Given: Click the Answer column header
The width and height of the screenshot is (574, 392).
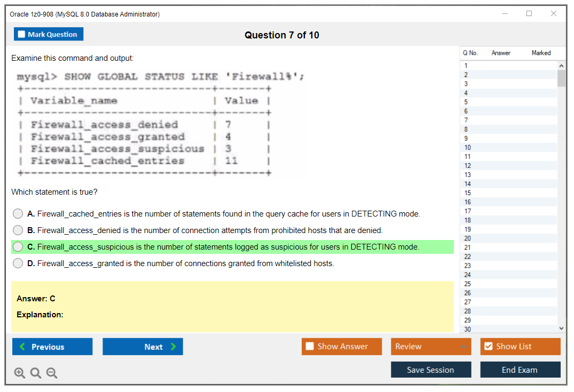Looking at the screenshot, I should coord(501,53).
